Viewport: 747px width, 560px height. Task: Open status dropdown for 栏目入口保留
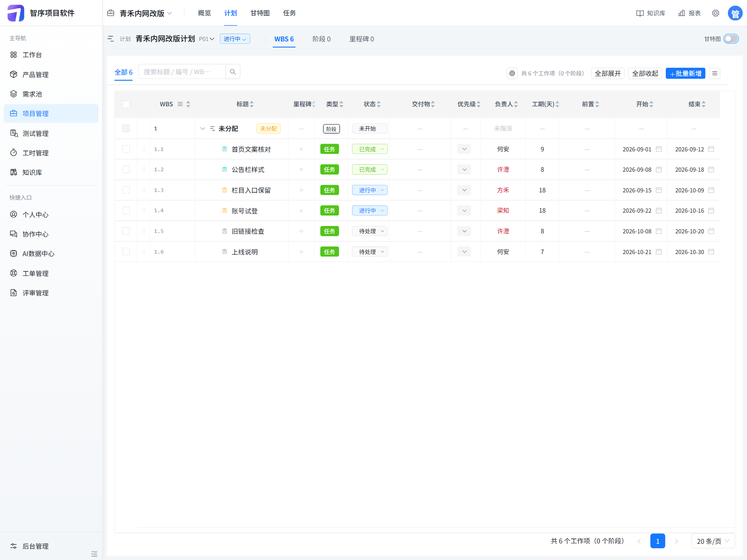[369, 190]
